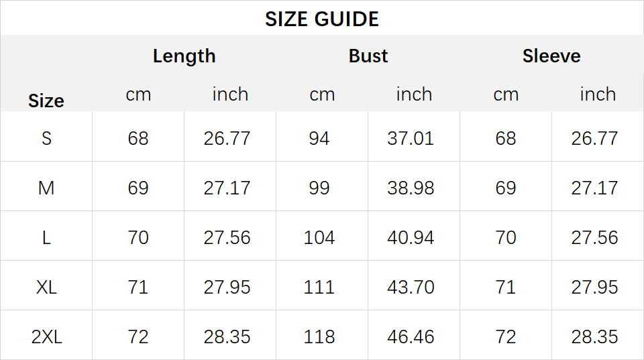The image size is (644, 360).
Task: Select the 2XL size row label
Action: tap(46, 337)
